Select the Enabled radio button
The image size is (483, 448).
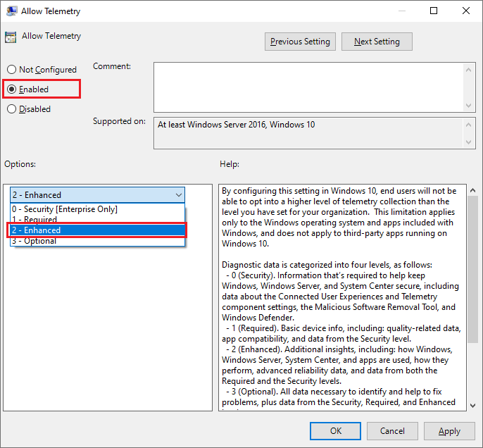tap(11, 89)
